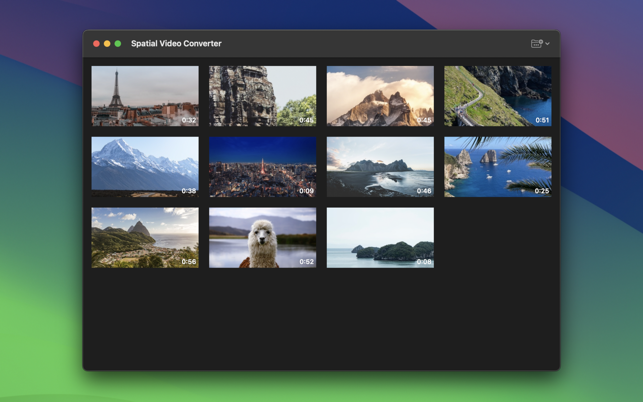Select the stone face temple video thumbnail
The image size is (643, 402).
[262, 96]
